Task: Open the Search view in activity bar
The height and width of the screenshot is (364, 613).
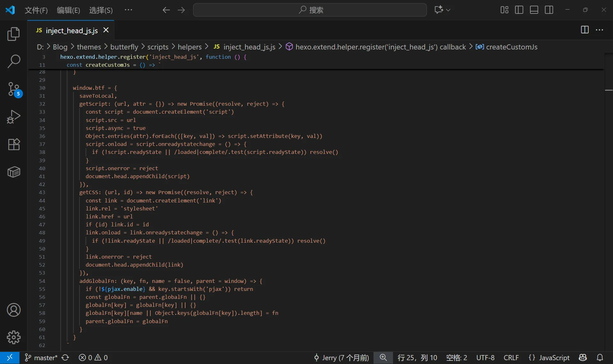Action: [x=13, y=61]
